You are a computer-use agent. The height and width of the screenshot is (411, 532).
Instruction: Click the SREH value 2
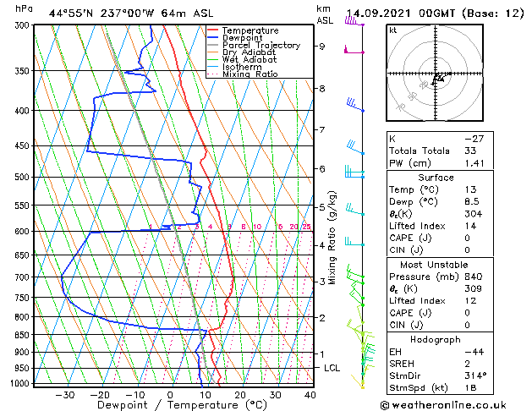(468, 364)
